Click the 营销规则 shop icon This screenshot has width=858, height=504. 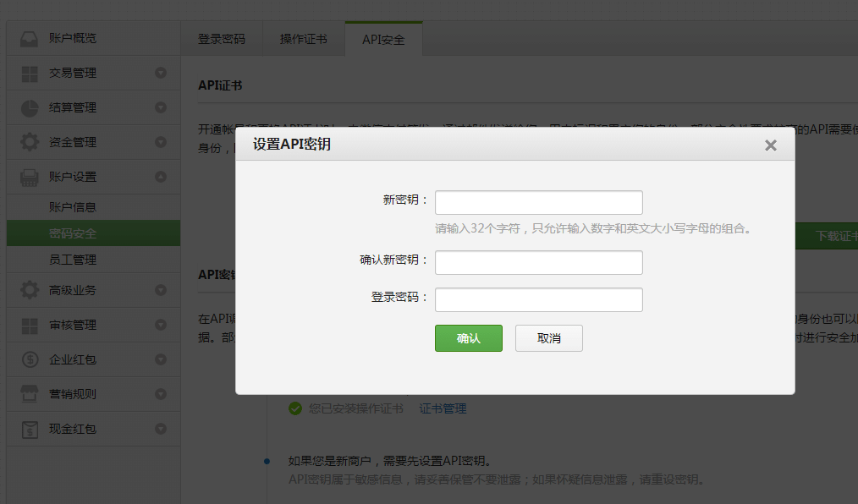tap(30, 394)
